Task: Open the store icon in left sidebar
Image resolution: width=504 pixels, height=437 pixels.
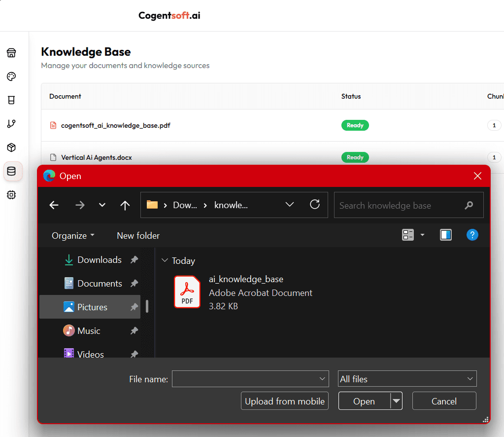Action: [x=11, y=53]
